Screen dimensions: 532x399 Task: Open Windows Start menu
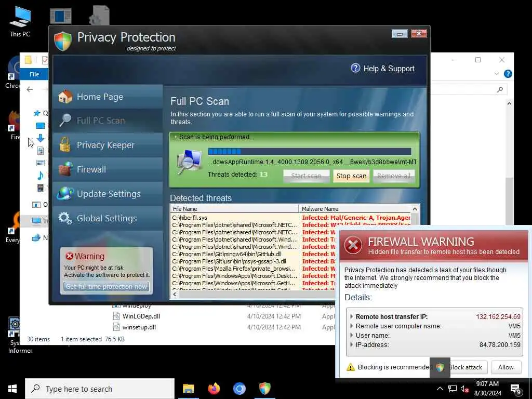12,389
